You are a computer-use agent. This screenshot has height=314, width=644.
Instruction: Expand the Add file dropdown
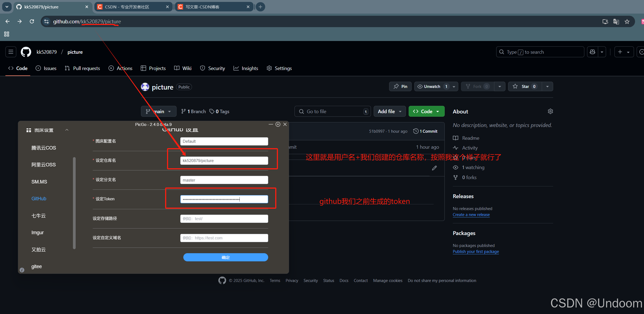click(x=390, y=112)
